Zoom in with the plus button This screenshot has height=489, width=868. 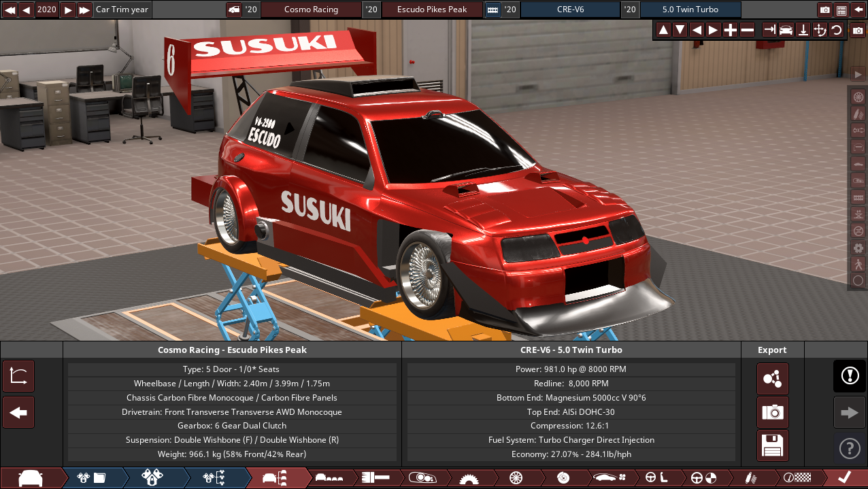[x=730, y=30]
